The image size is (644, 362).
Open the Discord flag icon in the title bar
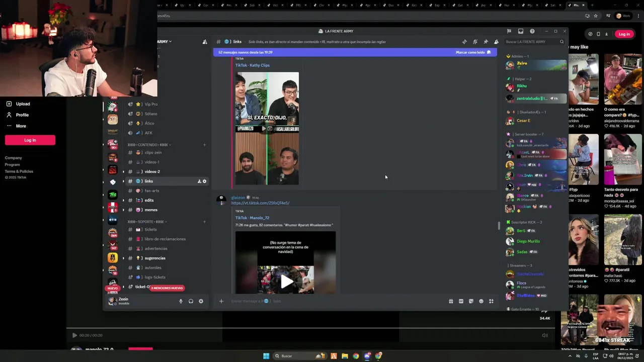(509, 31)
